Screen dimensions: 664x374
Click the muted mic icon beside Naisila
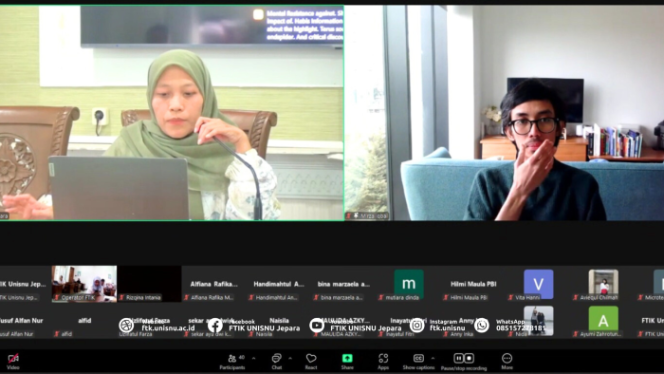point(251,334)
